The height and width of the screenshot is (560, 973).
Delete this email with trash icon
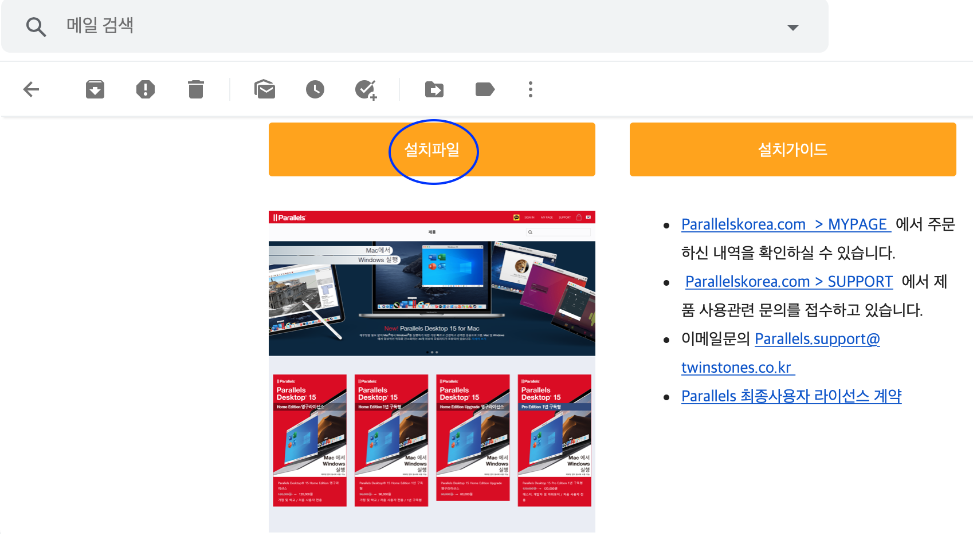(x=196, y=89)
